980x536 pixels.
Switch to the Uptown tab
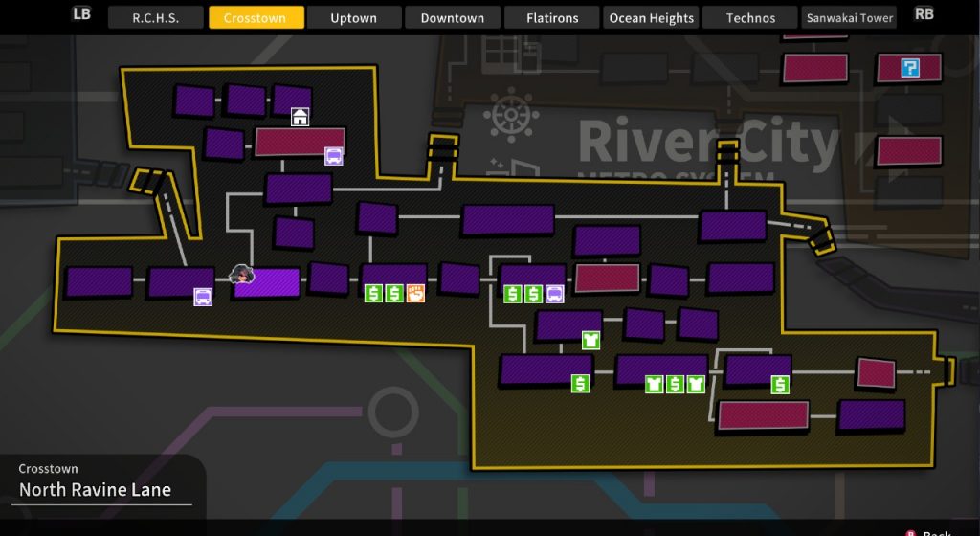[354, 18]
